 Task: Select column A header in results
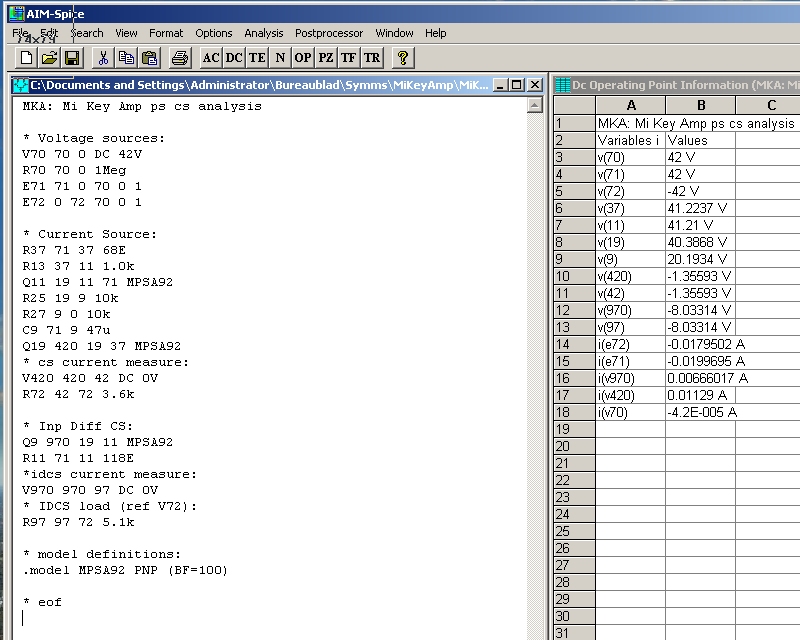pyautogui.click(x=631, y=105)
